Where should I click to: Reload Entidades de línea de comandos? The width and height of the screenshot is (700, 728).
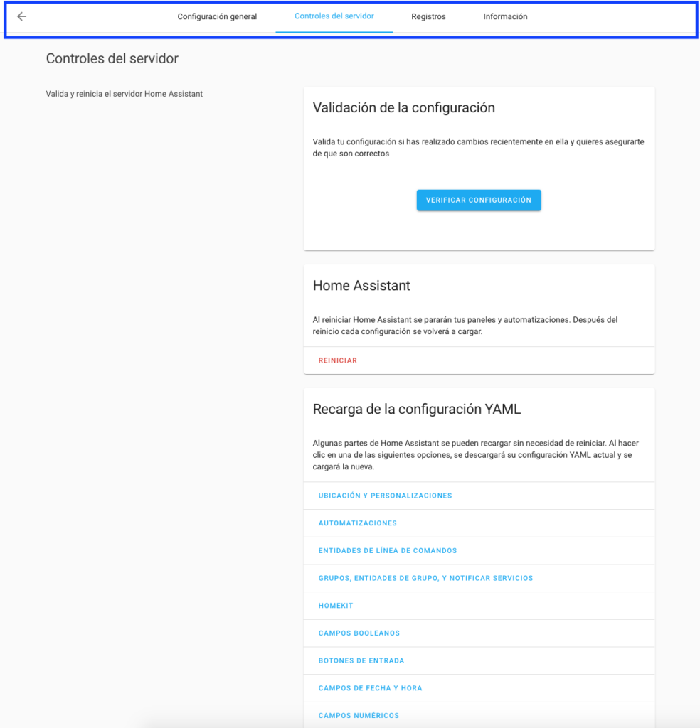pyautogui.click(x=388, y=551)
